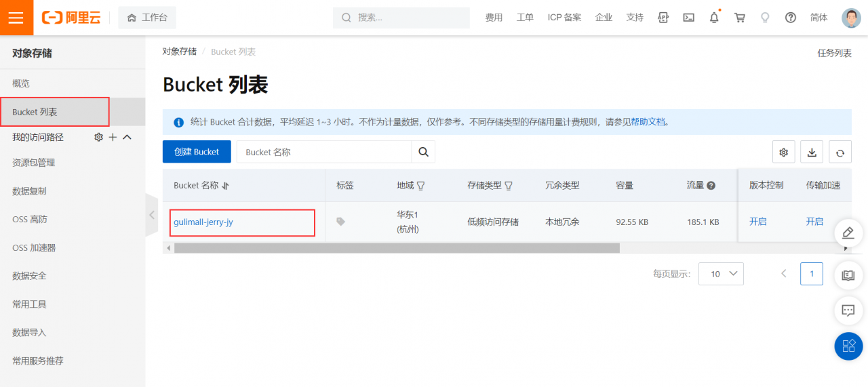Click the 185.1 KB traffic value
This screenshot has height=387, width=868.
pos(703,222)
